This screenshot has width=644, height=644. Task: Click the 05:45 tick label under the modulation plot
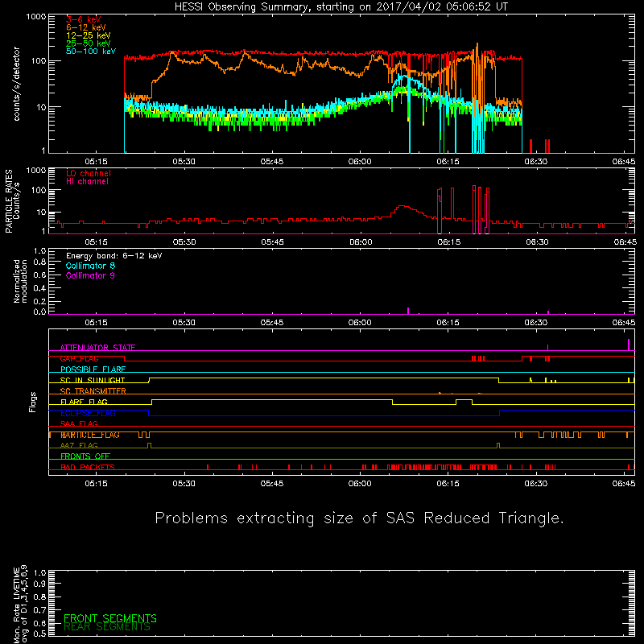[x=272, y=323]
